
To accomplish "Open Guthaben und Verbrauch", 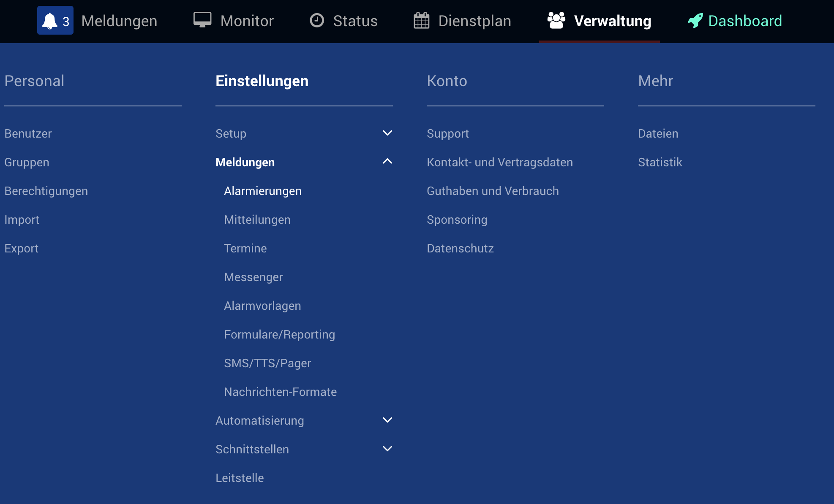I will pos(493,191).
